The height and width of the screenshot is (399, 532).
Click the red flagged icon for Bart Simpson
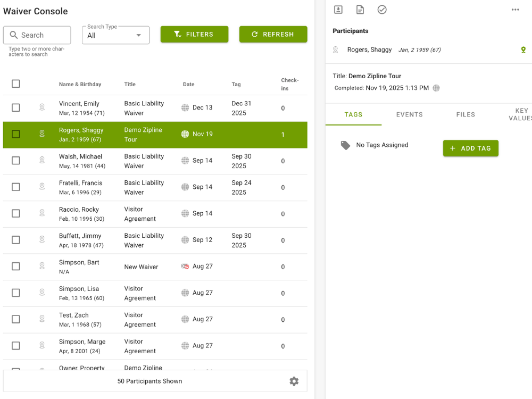tap(185, 267)
